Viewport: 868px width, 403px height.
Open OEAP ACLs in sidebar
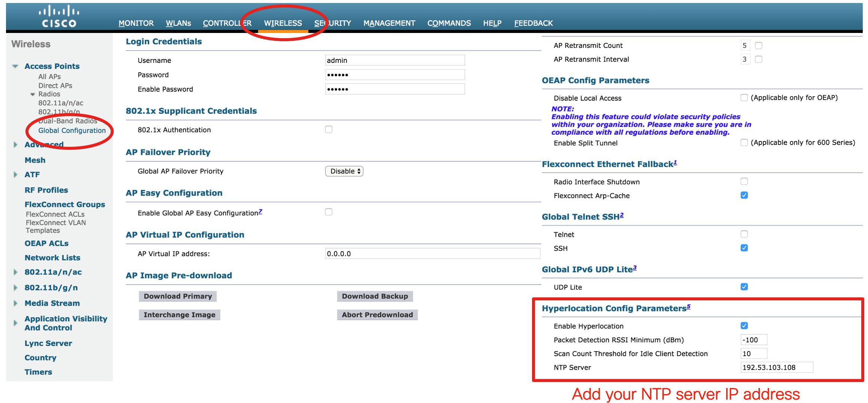point(46,243)
